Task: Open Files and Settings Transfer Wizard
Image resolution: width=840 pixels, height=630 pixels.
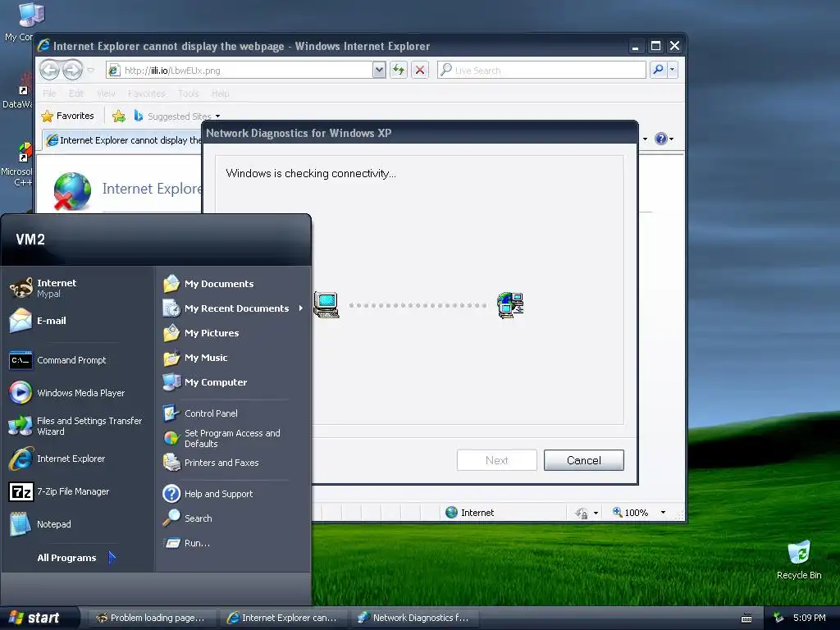Action: [x=76, y=426]
